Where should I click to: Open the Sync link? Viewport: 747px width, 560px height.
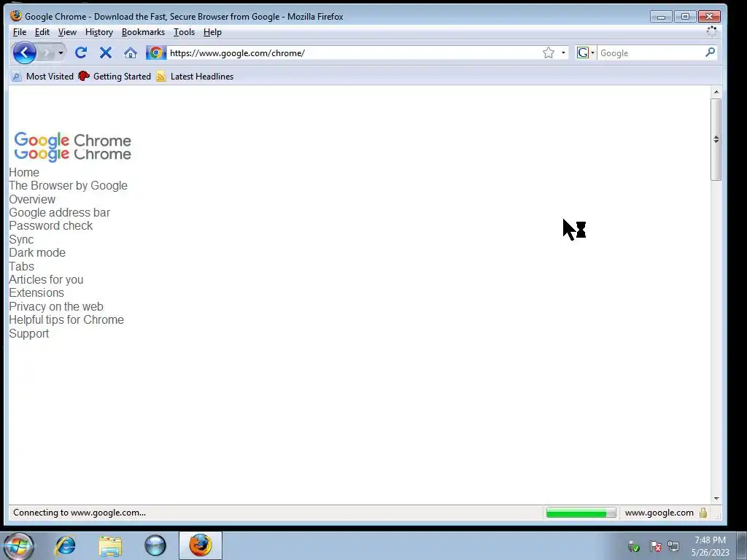pos(21,239)
